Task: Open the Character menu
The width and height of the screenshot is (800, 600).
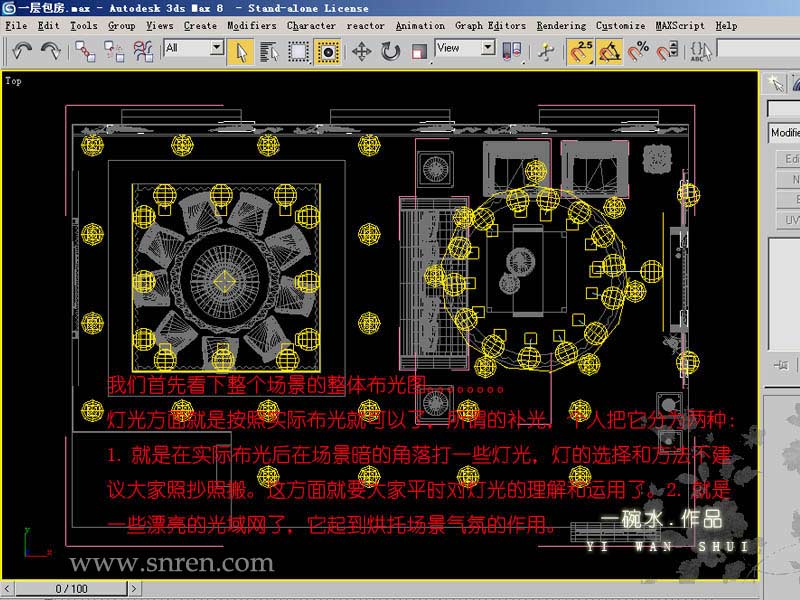Action: [311, 26]
